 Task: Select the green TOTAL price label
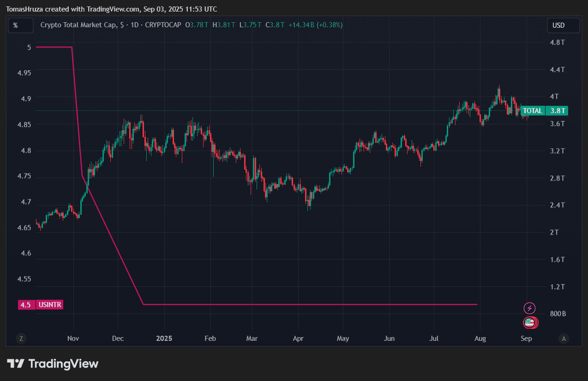[532, 111]
